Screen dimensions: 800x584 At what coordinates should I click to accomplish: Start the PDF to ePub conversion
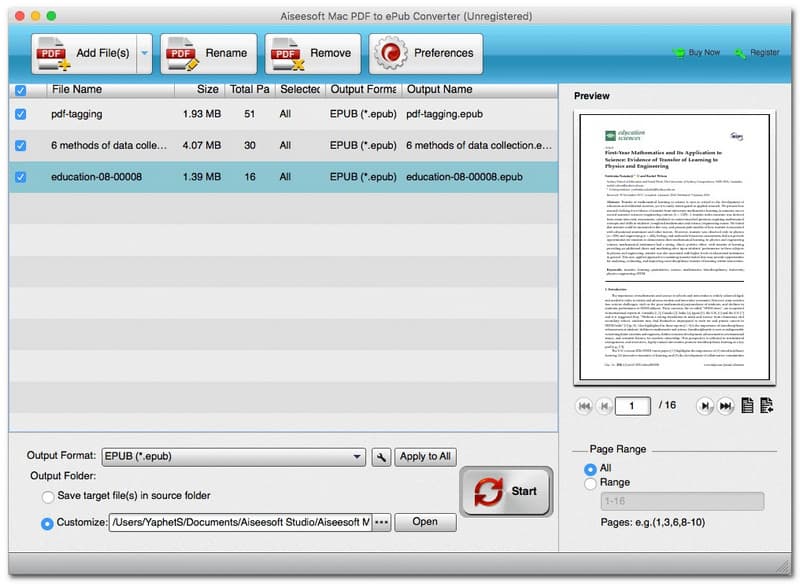(x=505, y=492)
